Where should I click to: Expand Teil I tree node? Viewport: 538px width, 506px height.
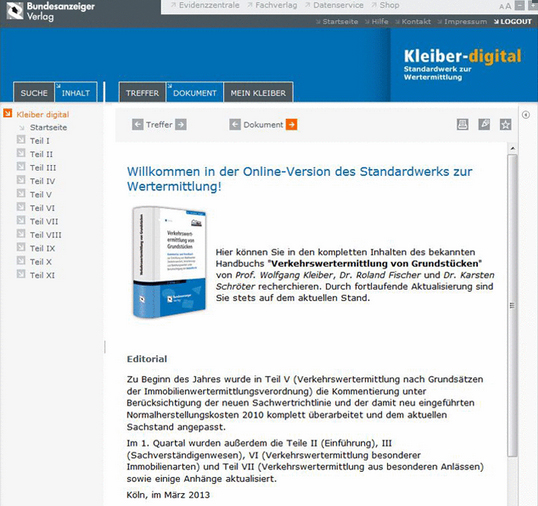pyautogui.click(x=21, y=140)
